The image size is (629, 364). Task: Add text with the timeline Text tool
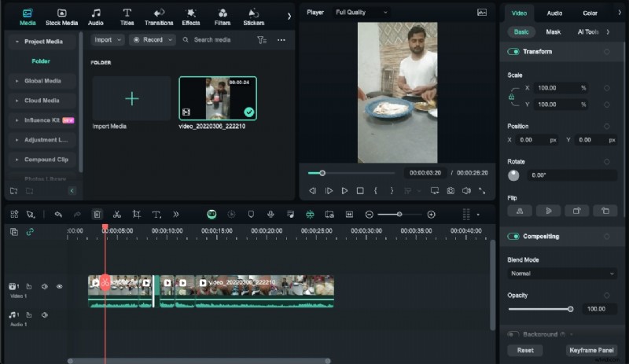(x=156, y=215)
